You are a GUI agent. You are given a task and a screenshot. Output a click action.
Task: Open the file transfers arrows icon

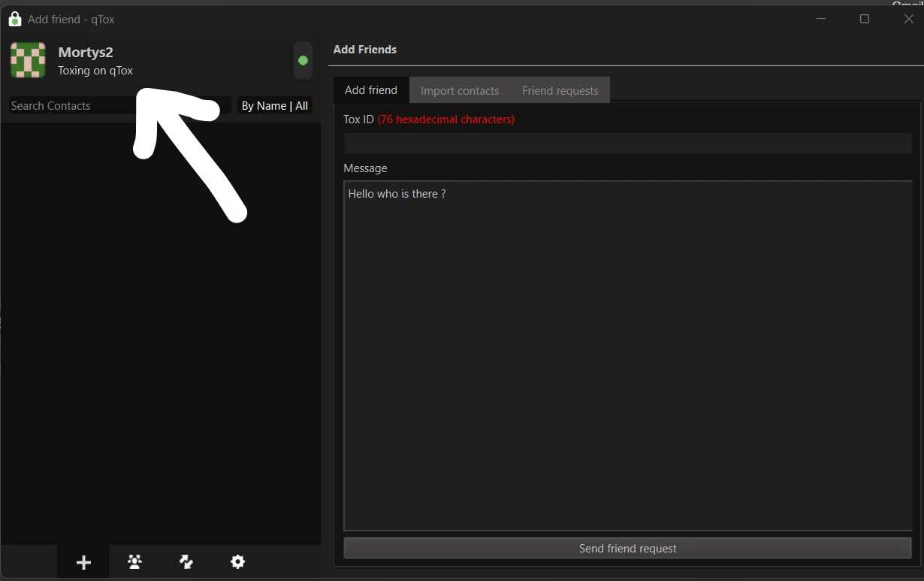pos(186,561)
